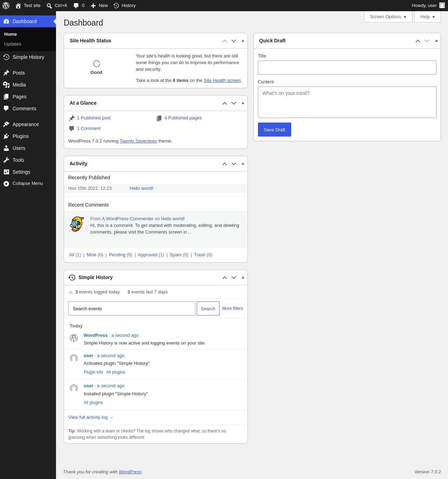The height and width of the screenshot is (479, 448).
Task: Click Hello world! under Recently Published
Action: click(x=142, y=188)
